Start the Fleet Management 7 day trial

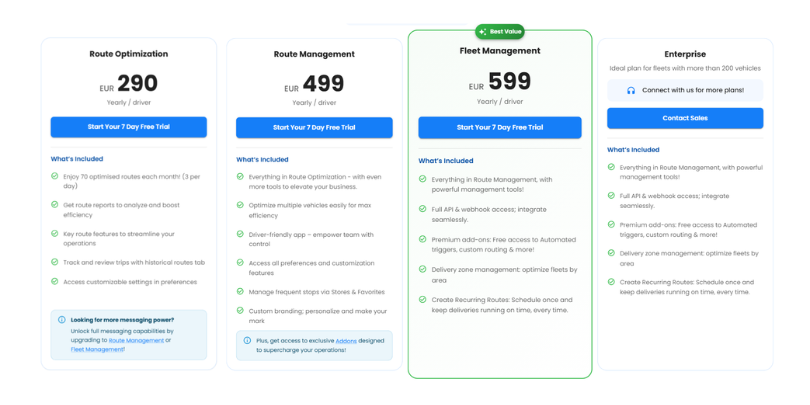[x=499, y=127]
